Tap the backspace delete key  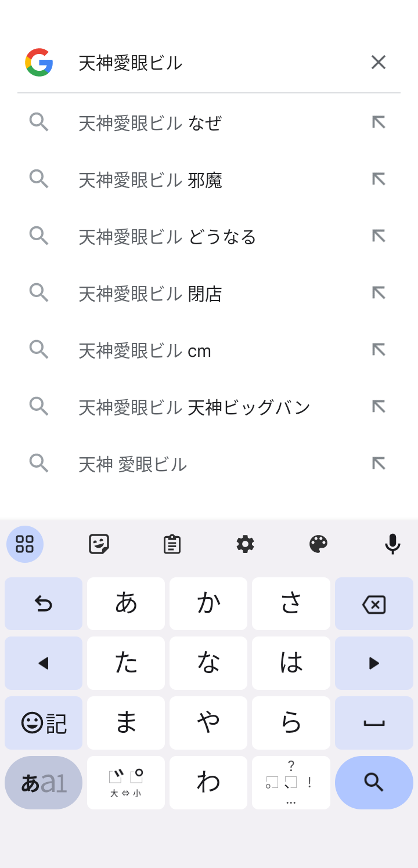coord(374,604)
